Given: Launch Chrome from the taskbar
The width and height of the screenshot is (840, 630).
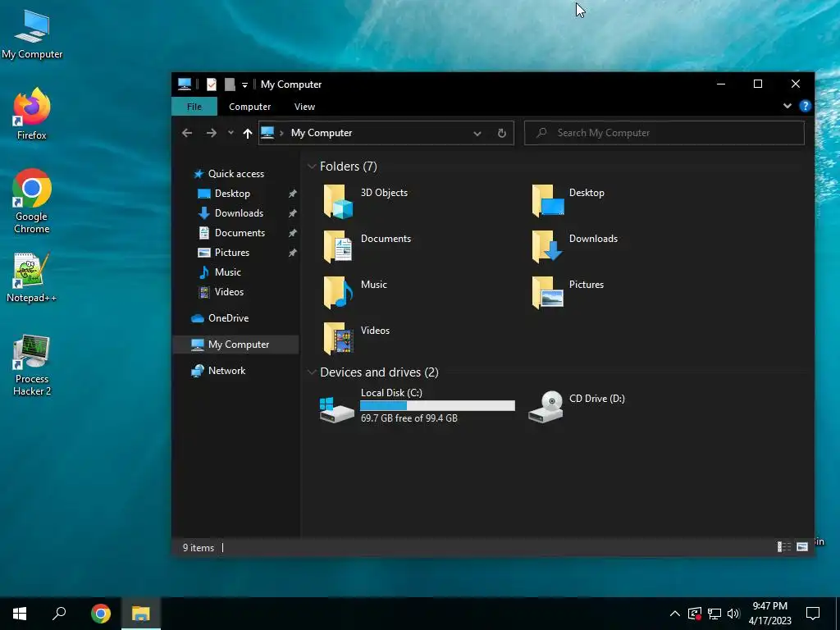Looking at the screenshot, I should 101,614.
